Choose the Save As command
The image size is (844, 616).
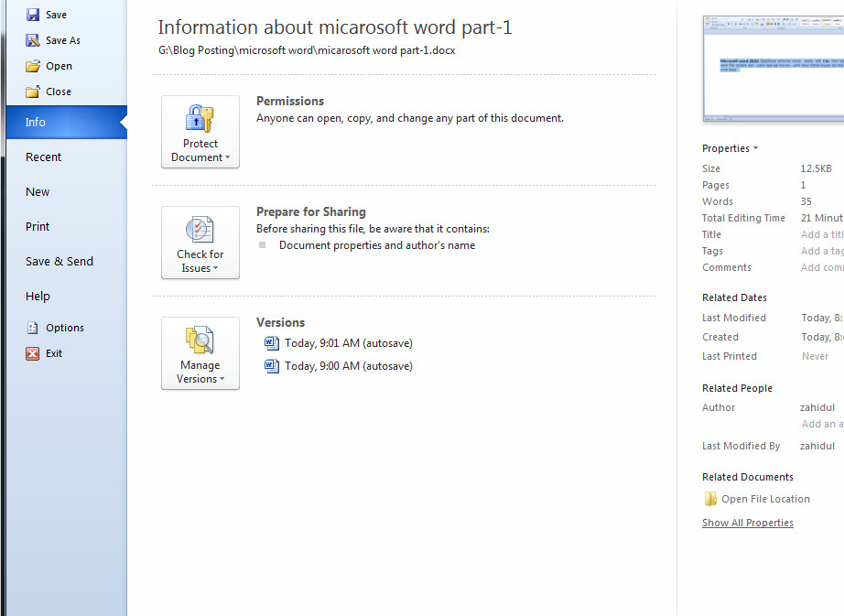63,40
